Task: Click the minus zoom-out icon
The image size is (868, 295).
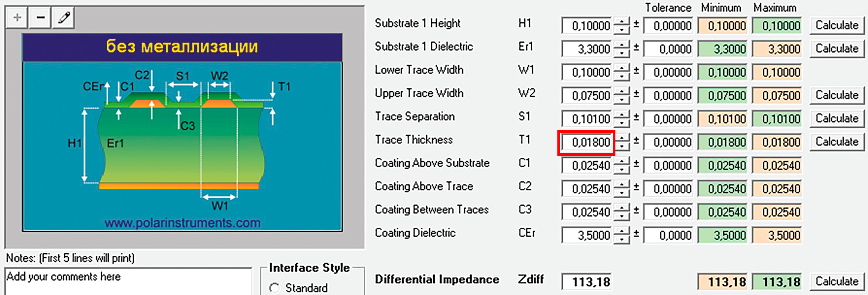Action: pyautogui.click(x=40, y=18)
